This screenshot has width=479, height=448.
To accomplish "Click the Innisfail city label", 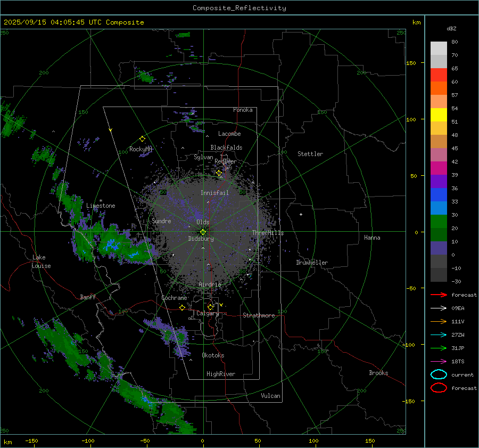I will pyautogui.click(x=214, y=193).
